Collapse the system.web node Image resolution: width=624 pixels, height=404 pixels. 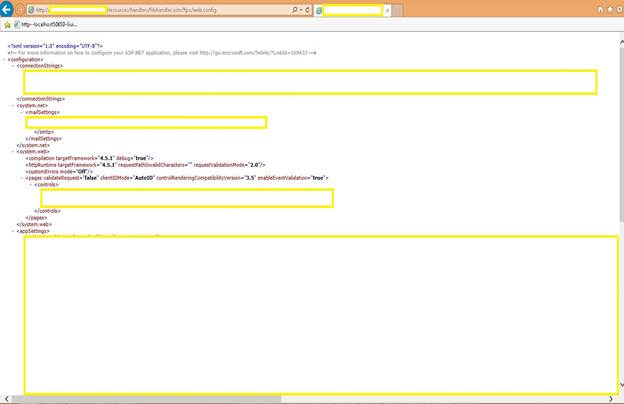pyautogui.click(x=13, y=152)
